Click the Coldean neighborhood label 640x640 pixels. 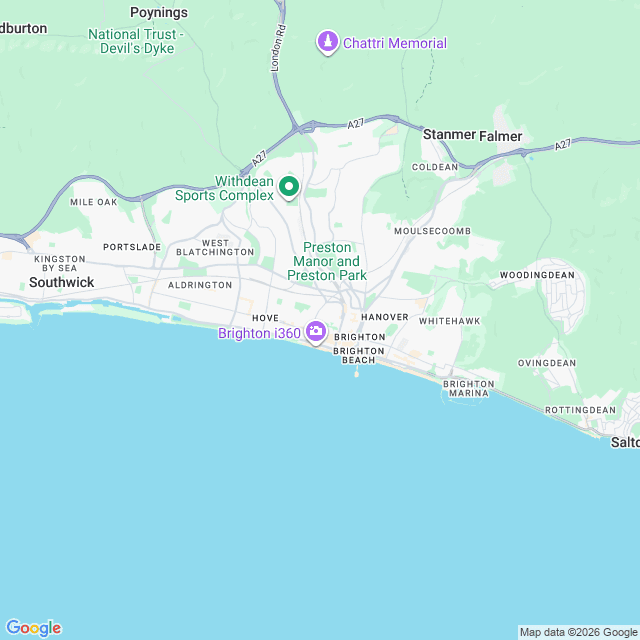(x=435, y=167)
